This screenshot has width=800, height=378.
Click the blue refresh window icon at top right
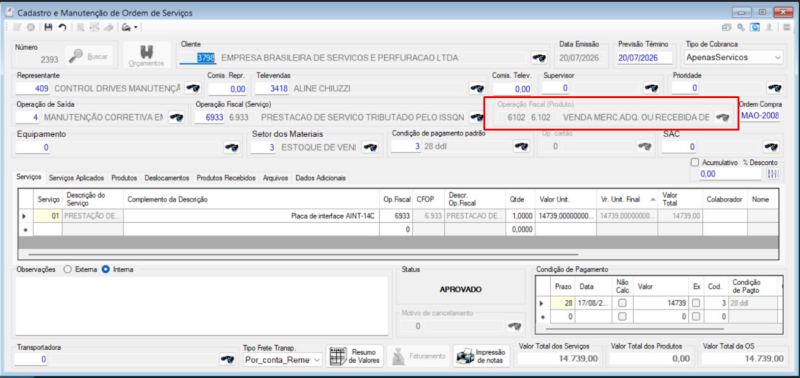tap(754, 28)
